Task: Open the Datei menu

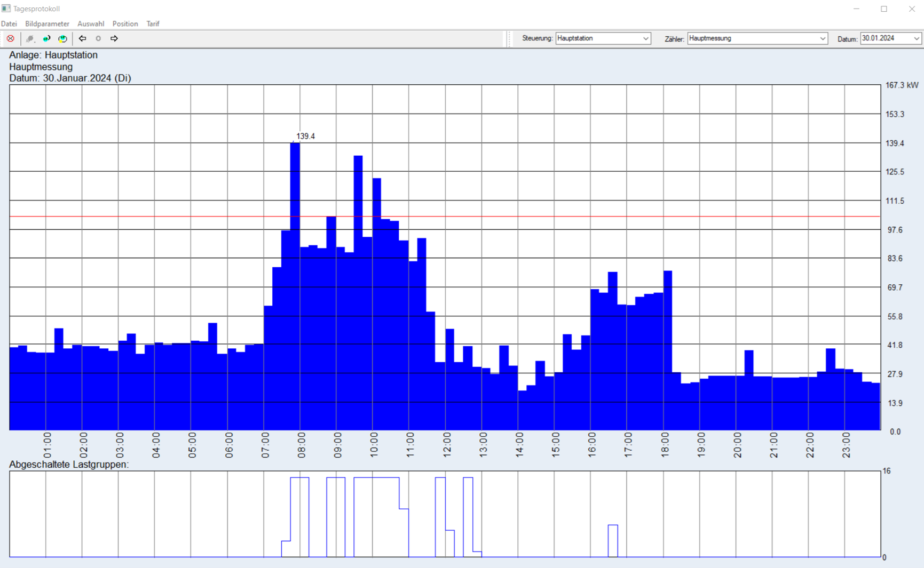Action: [x=9, y=23]
